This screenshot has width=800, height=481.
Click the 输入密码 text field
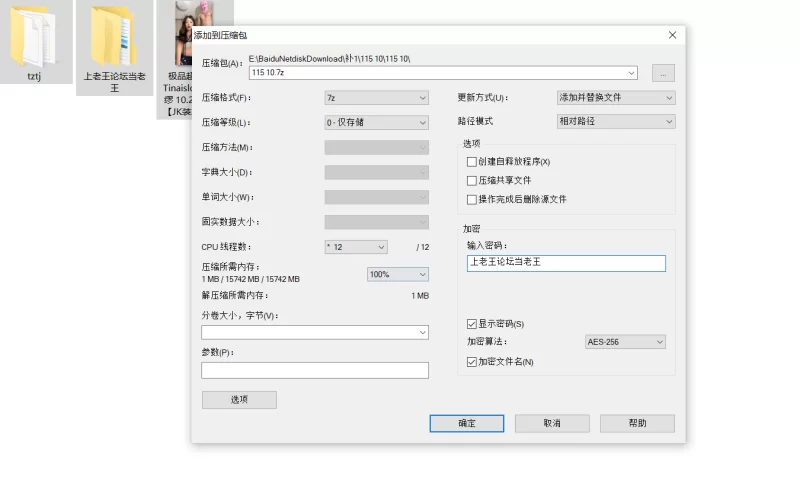565,263
